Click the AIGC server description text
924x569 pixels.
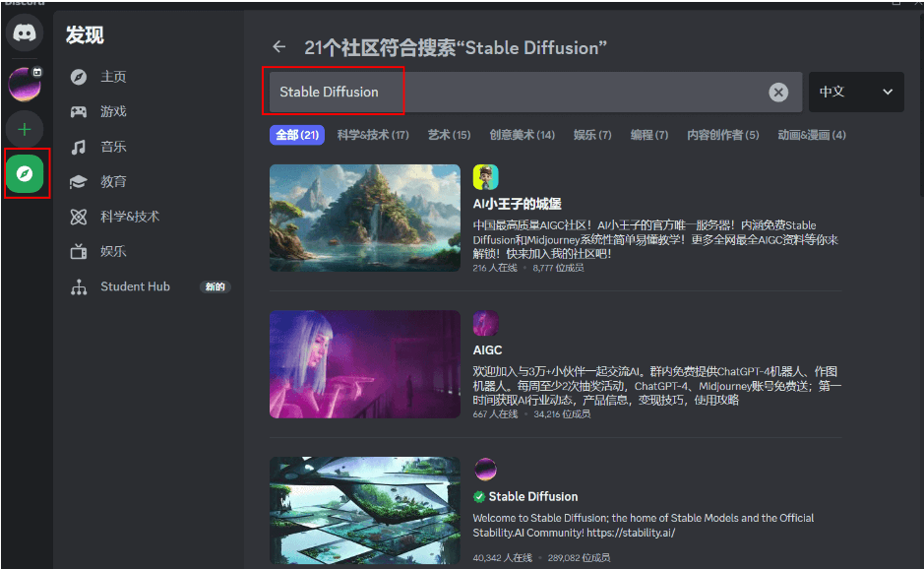pos(656,386)
